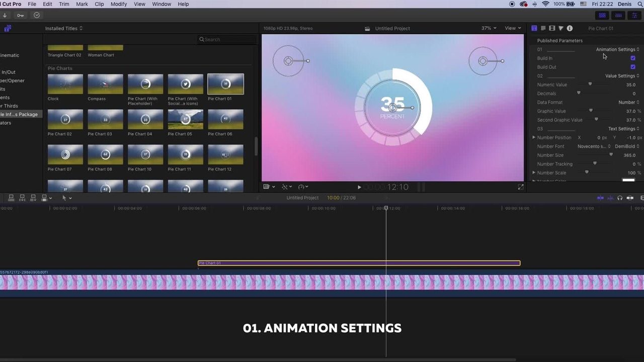
Task: Open the Mark menu
Action: click(82, 4)
